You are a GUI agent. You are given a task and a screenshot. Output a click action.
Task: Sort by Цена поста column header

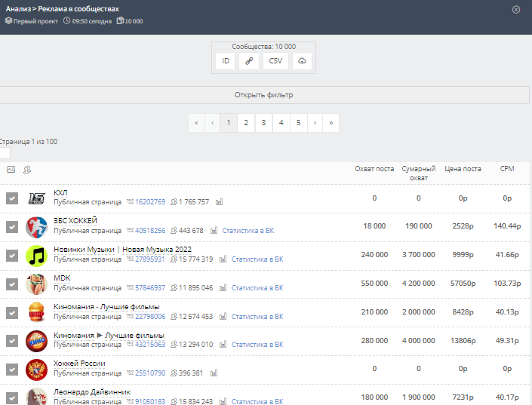click(463, 169)
